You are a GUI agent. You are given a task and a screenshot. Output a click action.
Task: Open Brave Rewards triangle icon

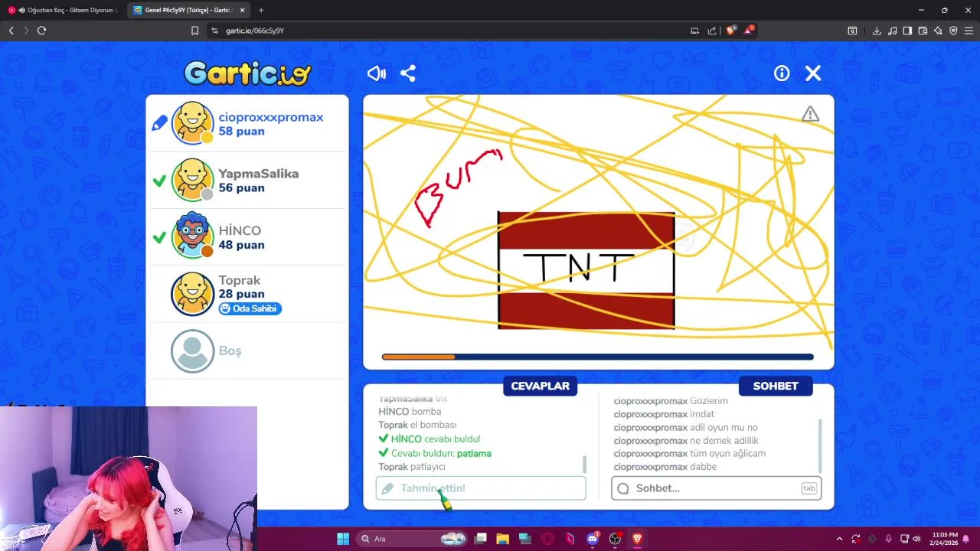[749, 31]
